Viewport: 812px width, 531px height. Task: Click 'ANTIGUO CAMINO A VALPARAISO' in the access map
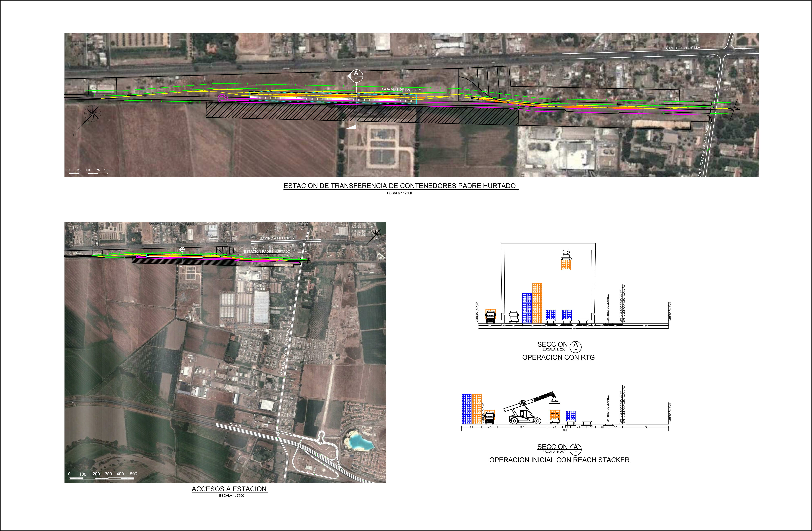point(286,349)
